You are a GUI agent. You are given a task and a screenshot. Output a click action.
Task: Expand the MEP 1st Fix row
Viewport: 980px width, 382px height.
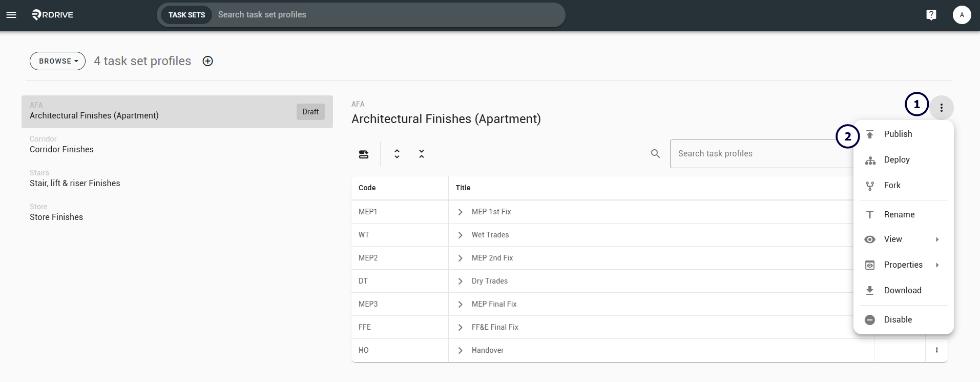[460, 212]
